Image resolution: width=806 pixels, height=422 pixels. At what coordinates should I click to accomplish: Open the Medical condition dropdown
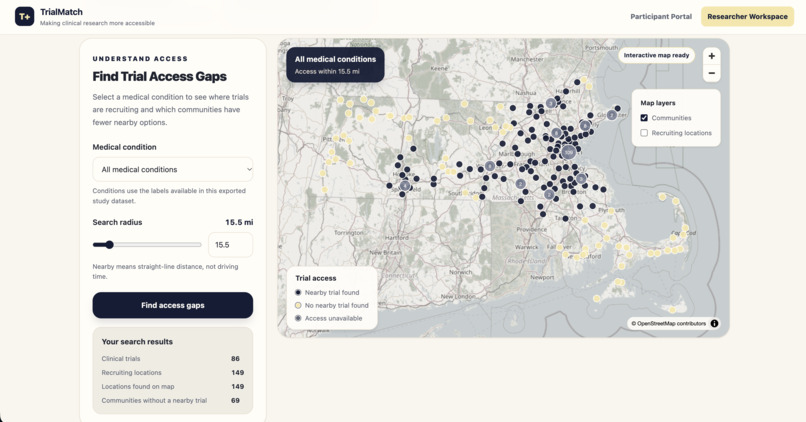(173, 169)
